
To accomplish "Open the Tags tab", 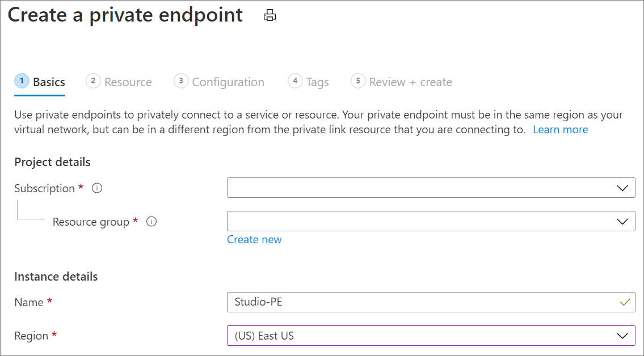I will tap(317, 82).
